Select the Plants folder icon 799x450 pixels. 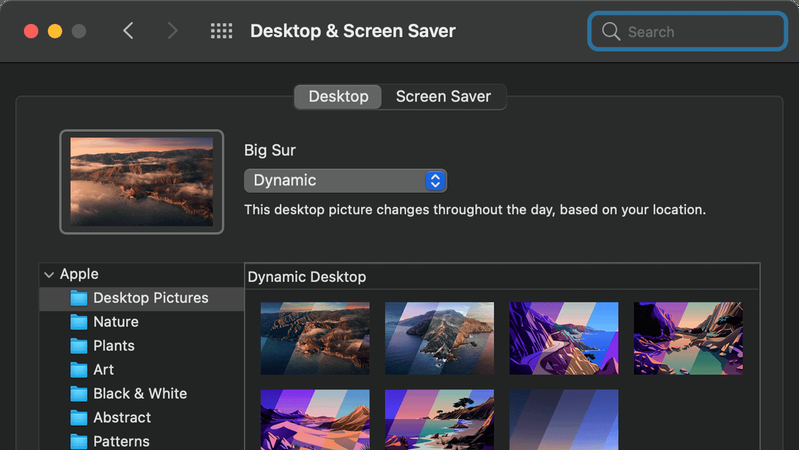click(x=79, y=346)
